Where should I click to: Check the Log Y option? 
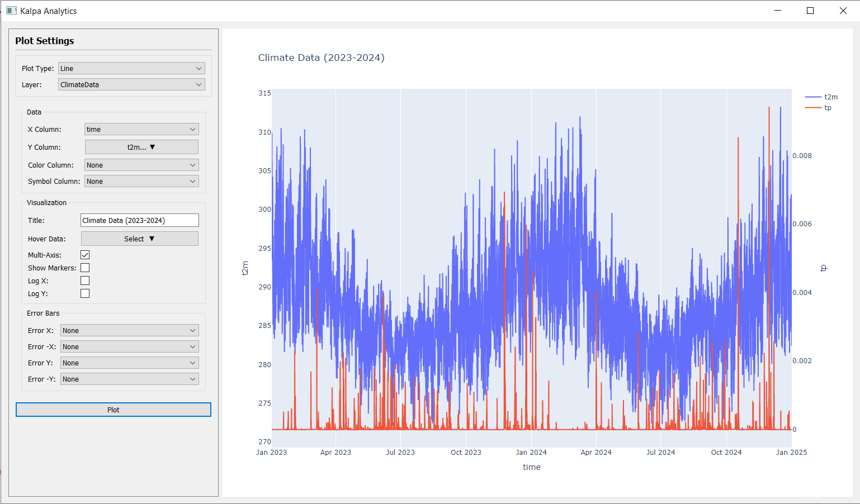pyautogui.click(x=85, y=293)
